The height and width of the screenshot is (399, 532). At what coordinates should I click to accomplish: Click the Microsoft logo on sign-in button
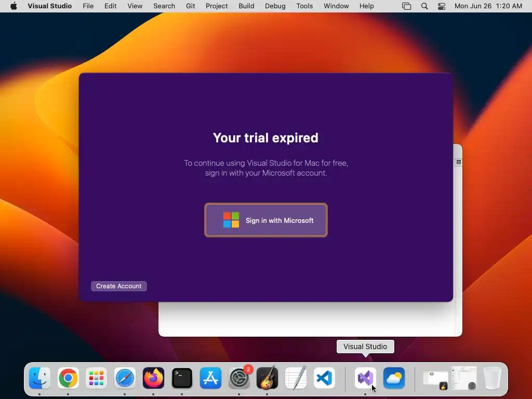tap(231, 220)
